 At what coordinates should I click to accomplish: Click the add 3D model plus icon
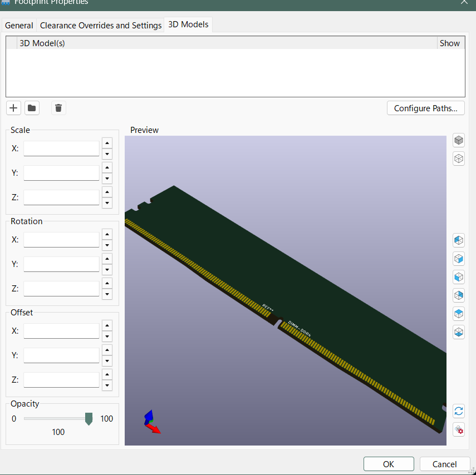(14, 108)
